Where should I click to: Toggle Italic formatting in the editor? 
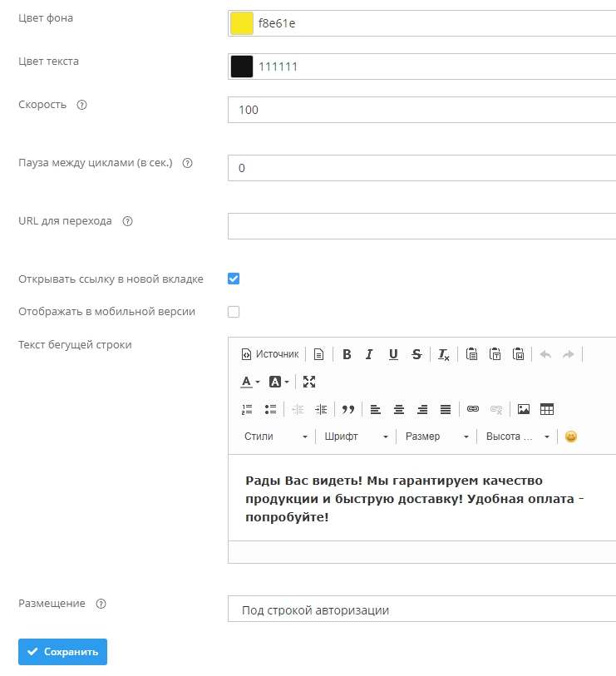pos(370,354)
